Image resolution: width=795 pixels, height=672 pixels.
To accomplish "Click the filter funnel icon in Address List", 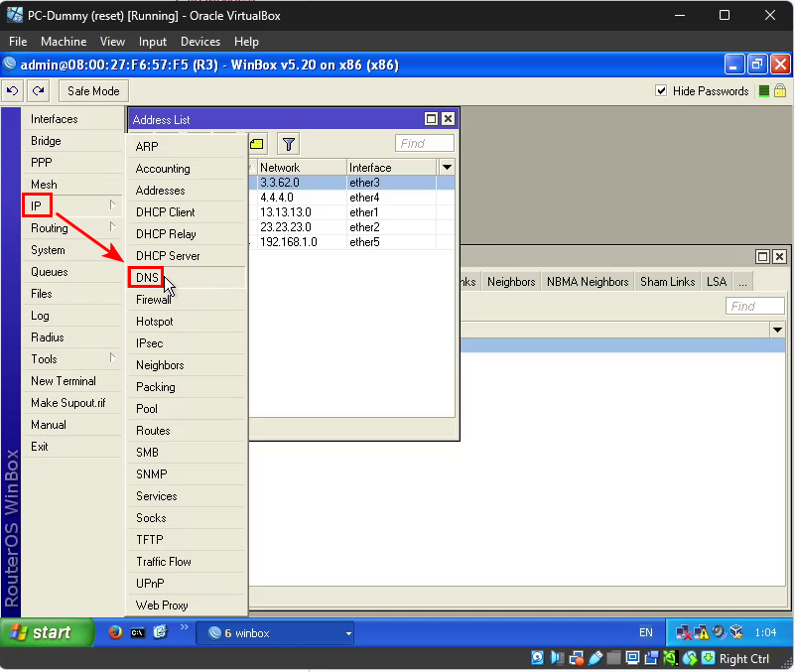I will pyautogui.click(x=289, y=144).
